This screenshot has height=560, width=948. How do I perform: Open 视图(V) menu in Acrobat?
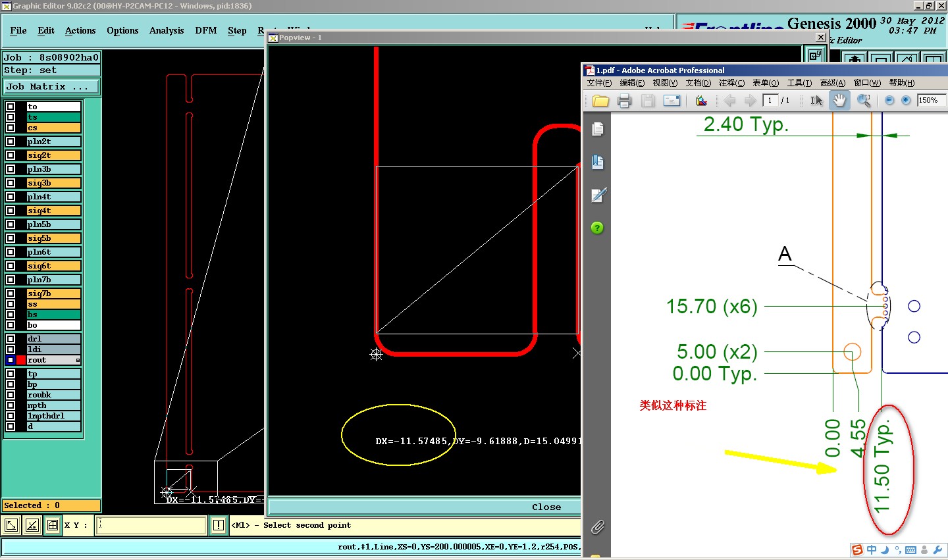click(x=665, y=83)
